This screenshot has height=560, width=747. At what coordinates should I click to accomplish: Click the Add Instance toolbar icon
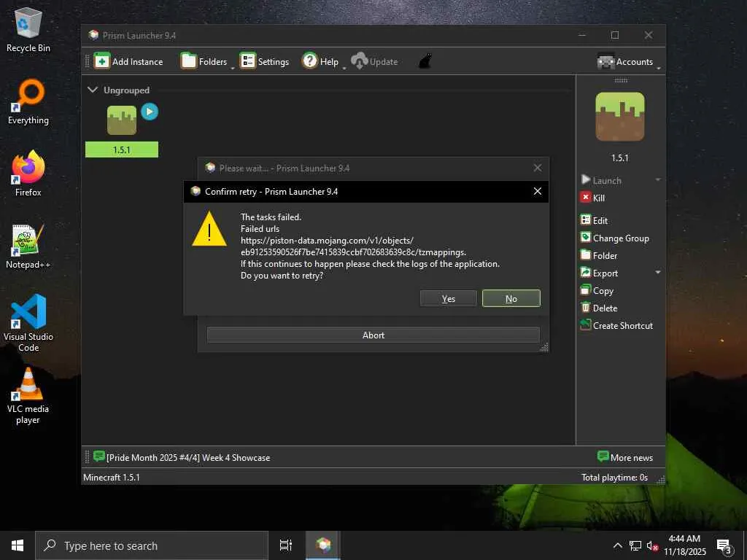[101, 61]
